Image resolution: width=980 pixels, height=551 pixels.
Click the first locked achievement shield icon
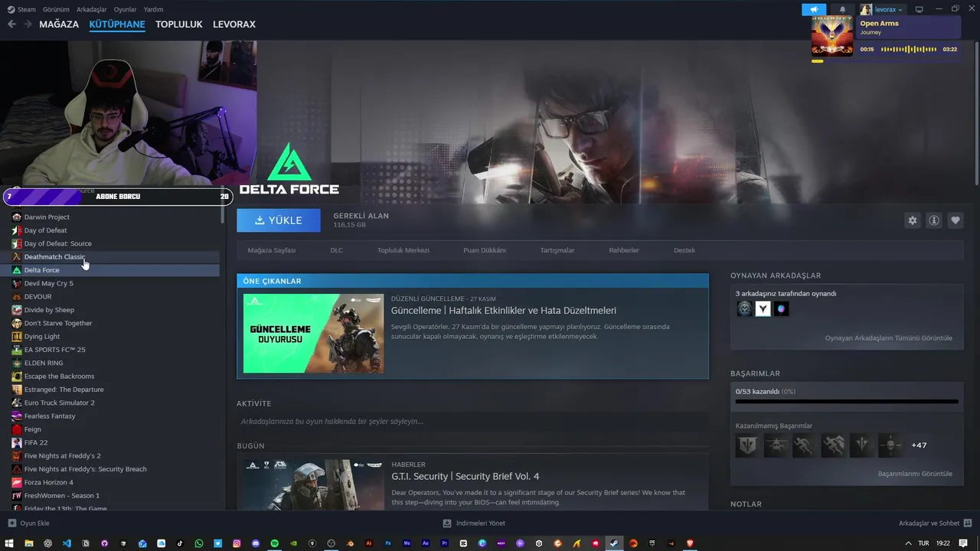(746, 445)
